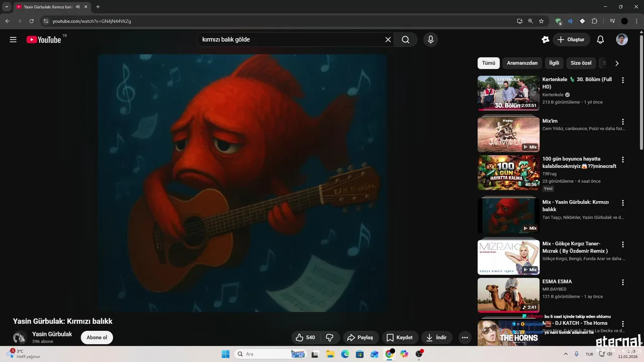Viewport: 644px width, 362px height.
Task: Open Yasin Gürbulak channel name link
Action: tap(52, 334)
